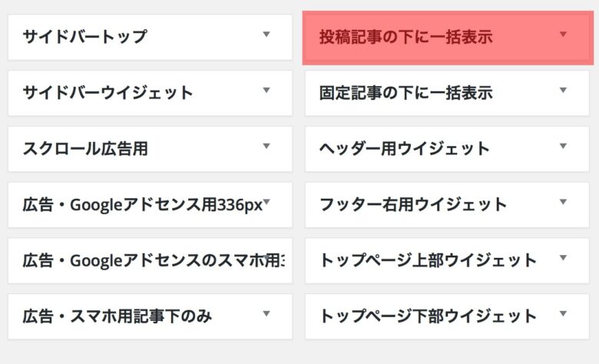599x364 pixels.
Task: Expand the 広告・スマホ用記事下のみ arrow
Action: click(x=266, y=313)
